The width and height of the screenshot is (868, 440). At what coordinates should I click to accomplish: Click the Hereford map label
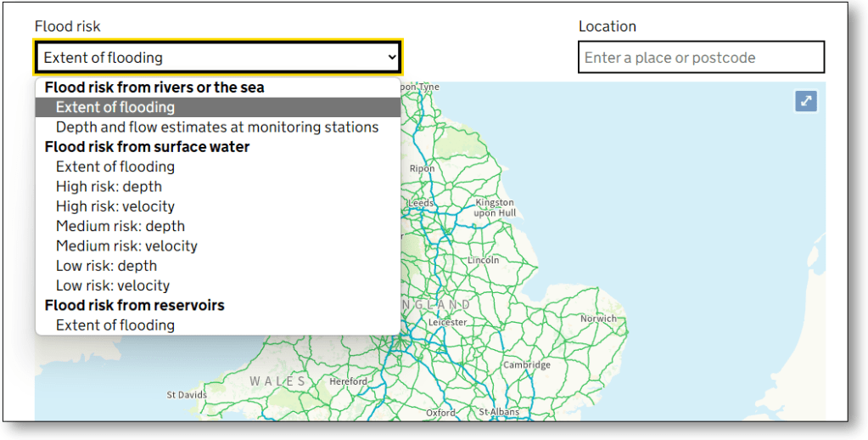(x=349, y=381)
